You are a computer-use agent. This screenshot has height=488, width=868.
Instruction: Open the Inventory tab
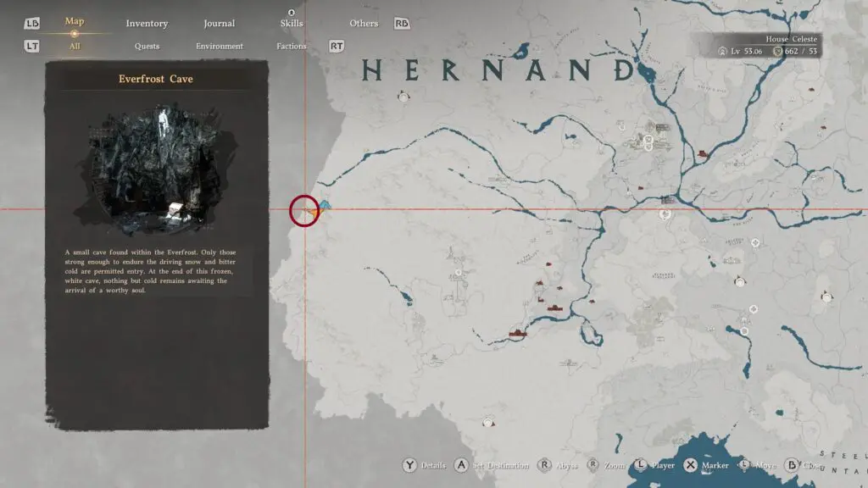click(147, 23)
